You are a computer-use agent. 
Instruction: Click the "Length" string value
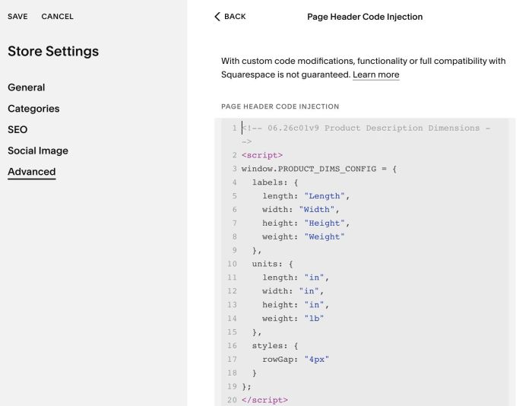(x=325, y=196)
